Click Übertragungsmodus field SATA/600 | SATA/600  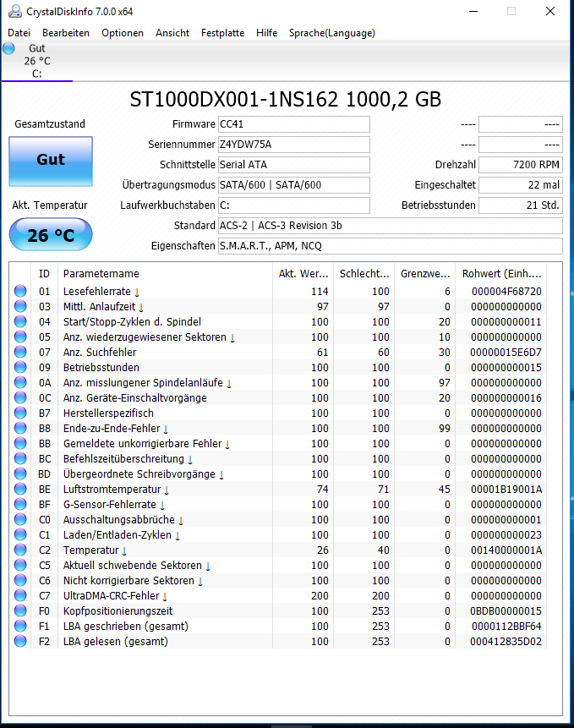294,185
